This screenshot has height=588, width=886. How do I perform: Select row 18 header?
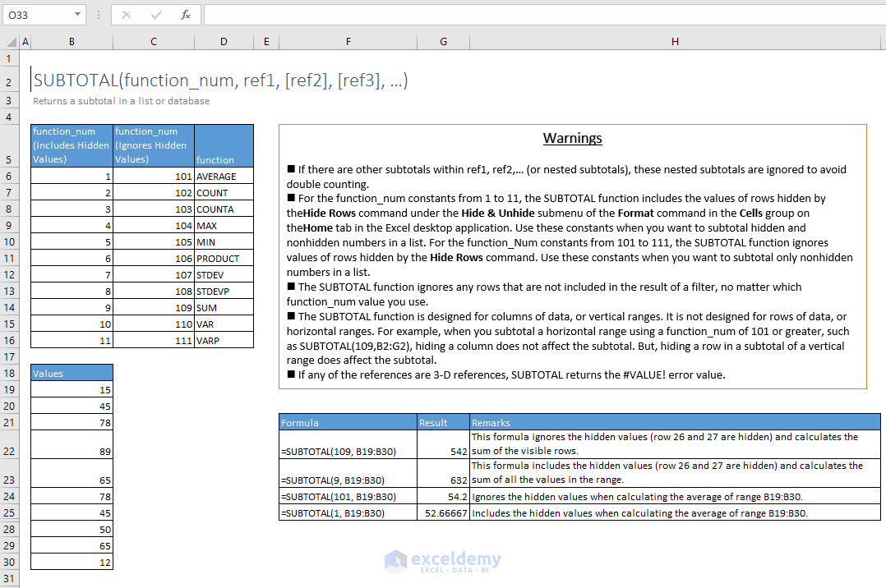(9, 374)
